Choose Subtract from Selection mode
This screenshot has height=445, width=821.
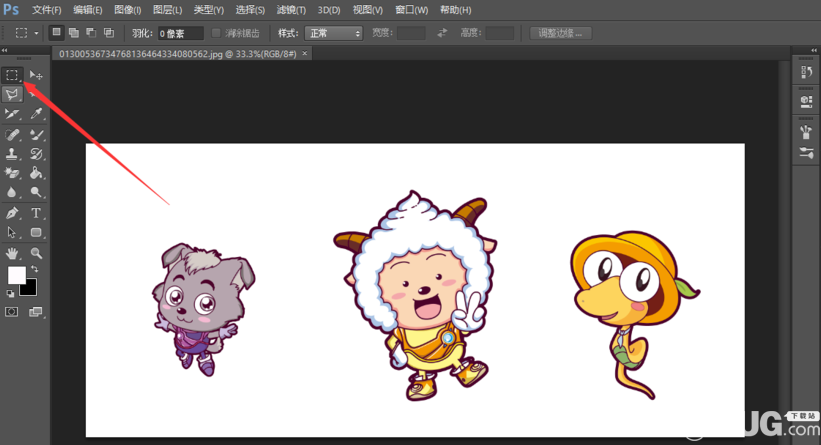pyautogui.click(x=91, y=33)
